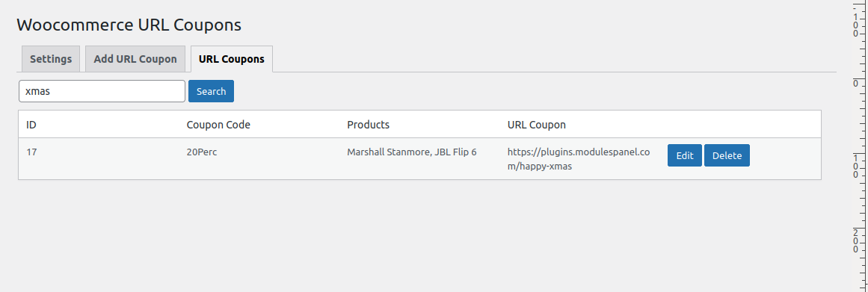Click the blue Search button
The height and width of the screenshot is (292, 868).
[x=211, y=91]
